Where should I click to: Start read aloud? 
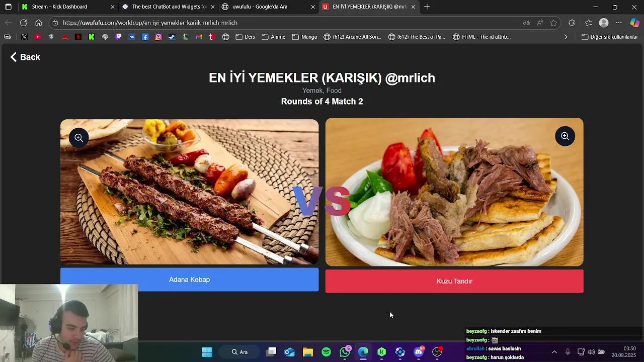click(x=540, y=23)
